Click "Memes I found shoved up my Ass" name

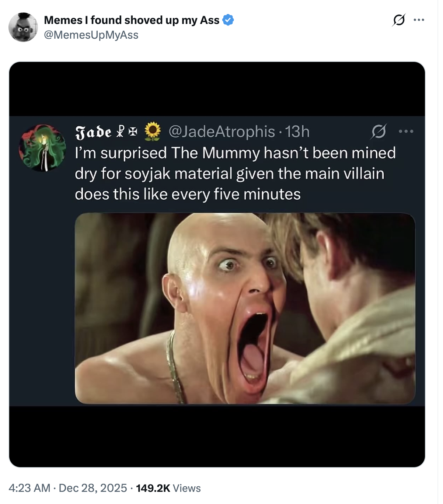click(132, 20)
